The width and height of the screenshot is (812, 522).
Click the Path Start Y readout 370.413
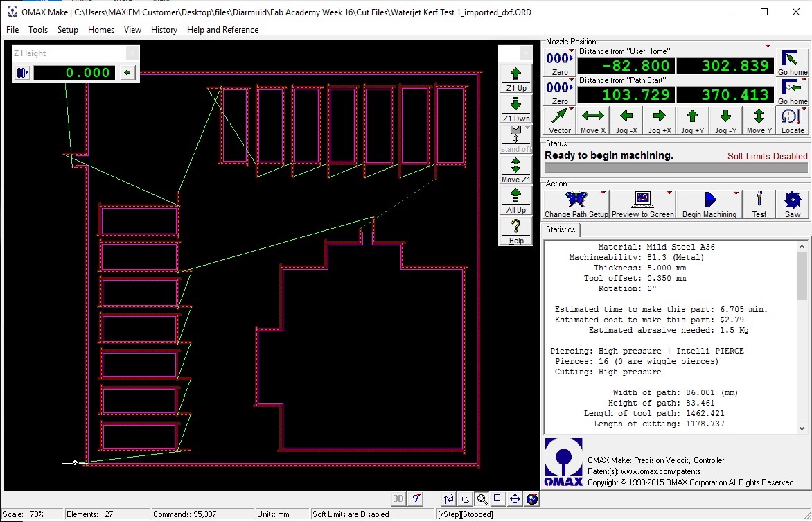725,95
